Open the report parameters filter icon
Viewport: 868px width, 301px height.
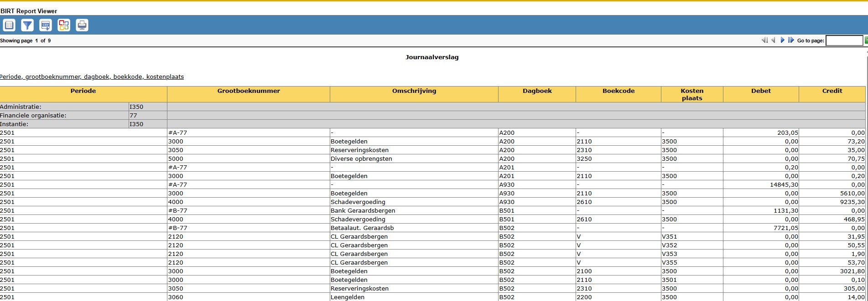[27, 25]
